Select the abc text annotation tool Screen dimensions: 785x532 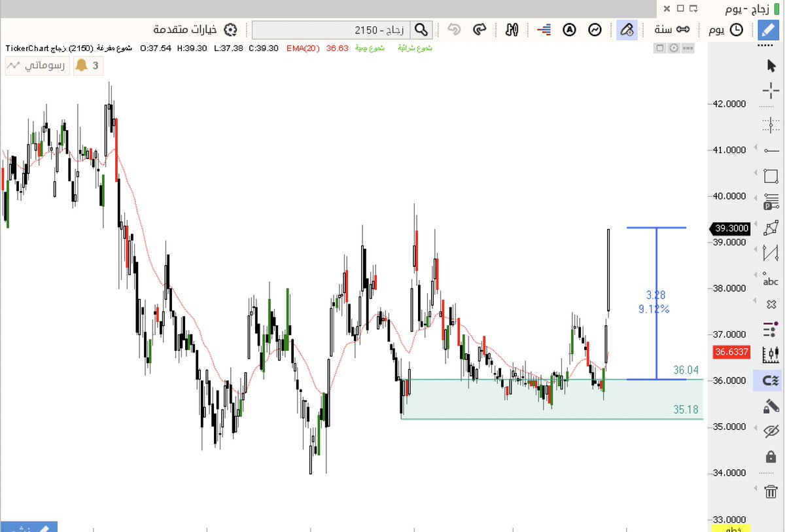pyautogui.click(x=771, y=280)
